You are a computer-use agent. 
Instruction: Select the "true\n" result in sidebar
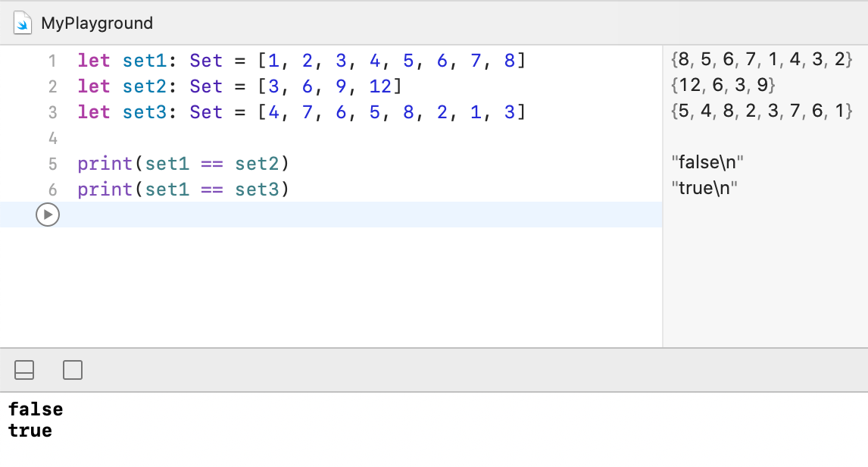click(x=704, y=188)
